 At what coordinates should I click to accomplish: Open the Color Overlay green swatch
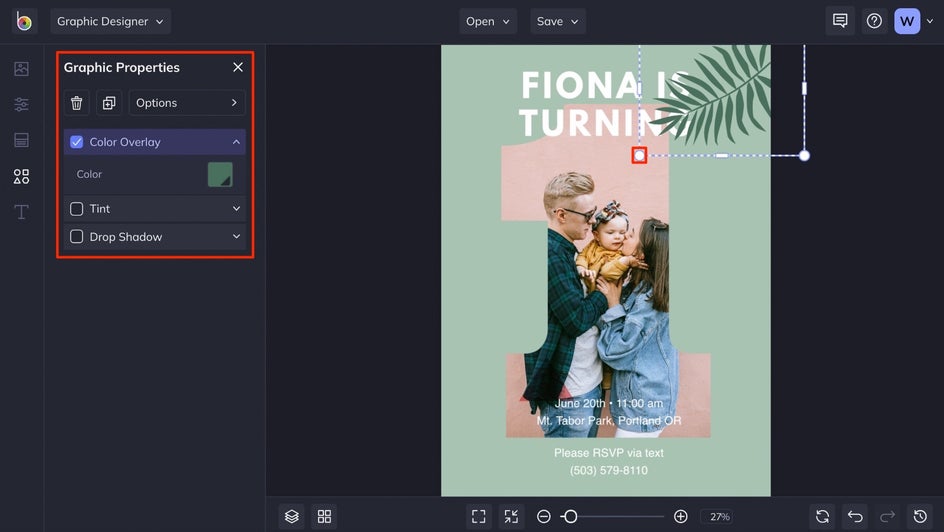point(220,175)
